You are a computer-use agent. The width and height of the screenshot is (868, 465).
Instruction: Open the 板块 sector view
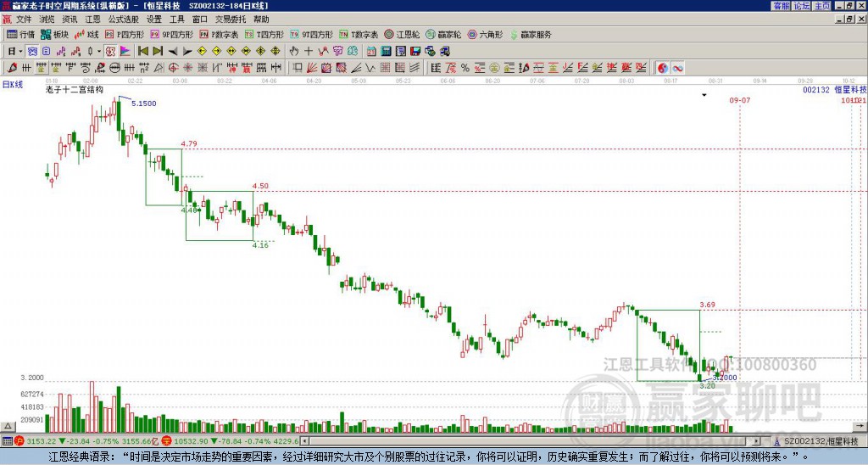point(54,34)
